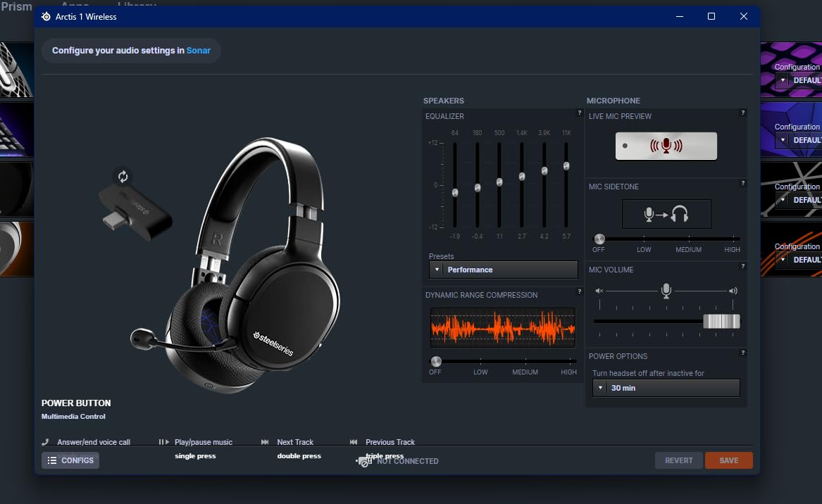822x504 pixels.
Task: Click the 1.4K equalizer slider handle
Action: (x=522, y=177)
